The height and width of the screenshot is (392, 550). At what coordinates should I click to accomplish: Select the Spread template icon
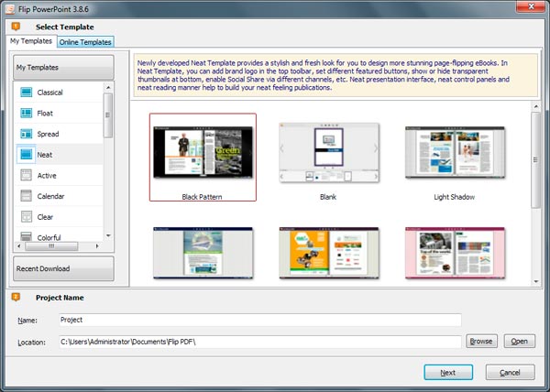tap(27, 134)
